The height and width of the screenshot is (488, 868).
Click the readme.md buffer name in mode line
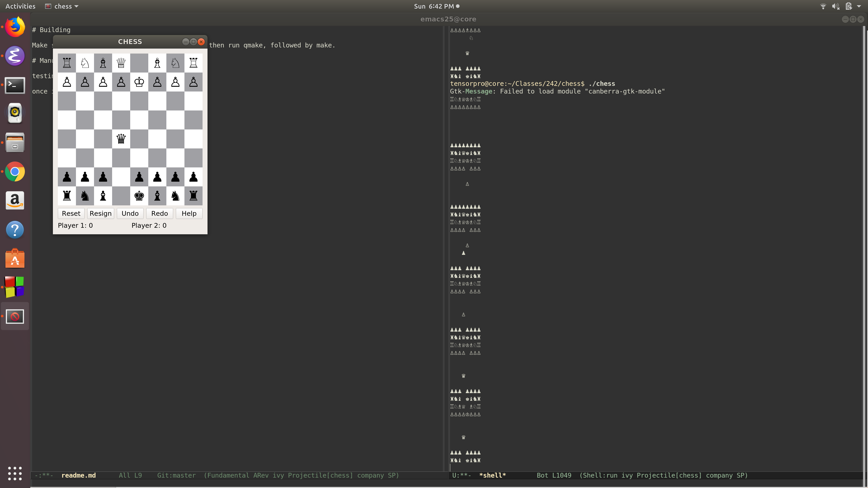78,475
